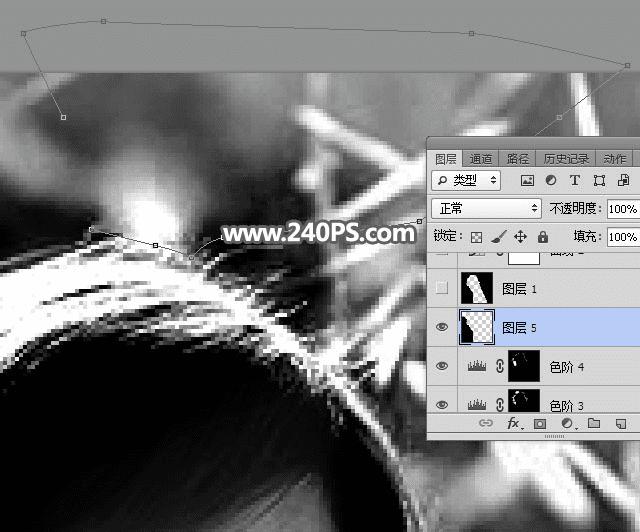Click the 色阶 4 levels adjustment icon

pyautogui.click(x=477, y=366)
